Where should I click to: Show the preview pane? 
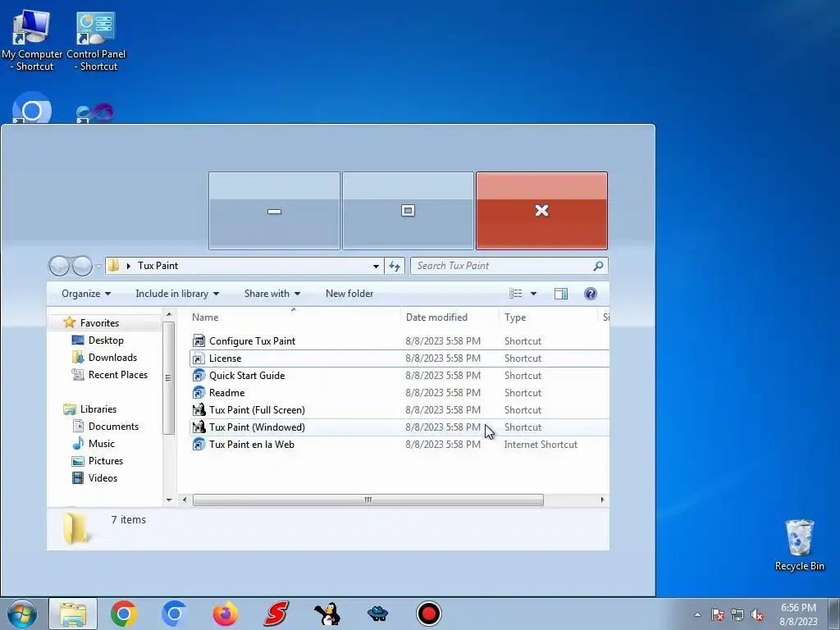561,294
